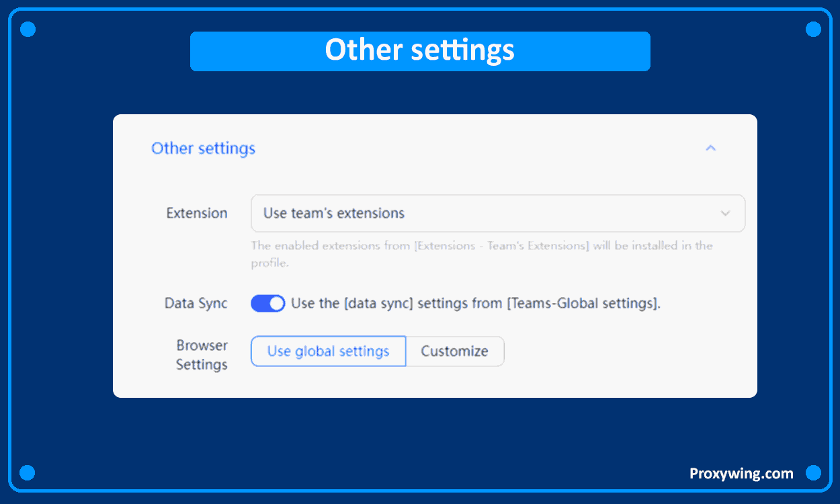This screenshot has height=504, width=840.
Task: Click the "[data sync]" text beside the toggle
Action: tap(378, 304)
